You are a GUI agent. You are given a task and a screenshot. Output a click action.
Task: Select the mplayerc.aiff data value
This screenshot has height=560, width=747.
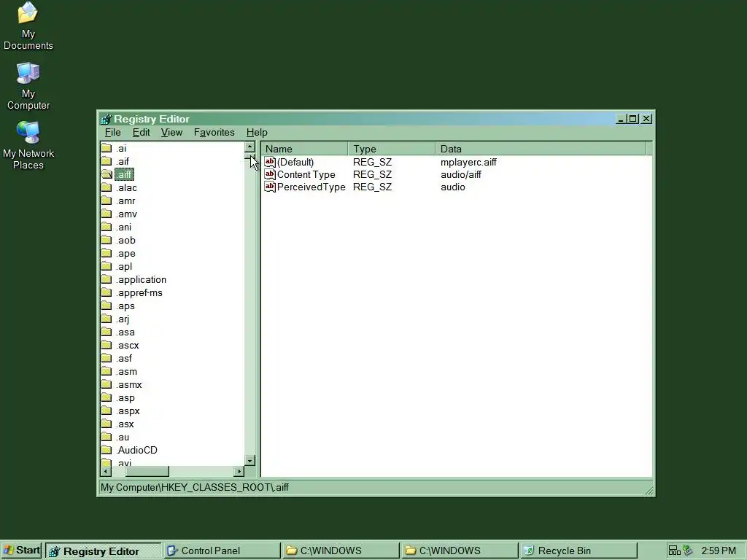[468, 162]
